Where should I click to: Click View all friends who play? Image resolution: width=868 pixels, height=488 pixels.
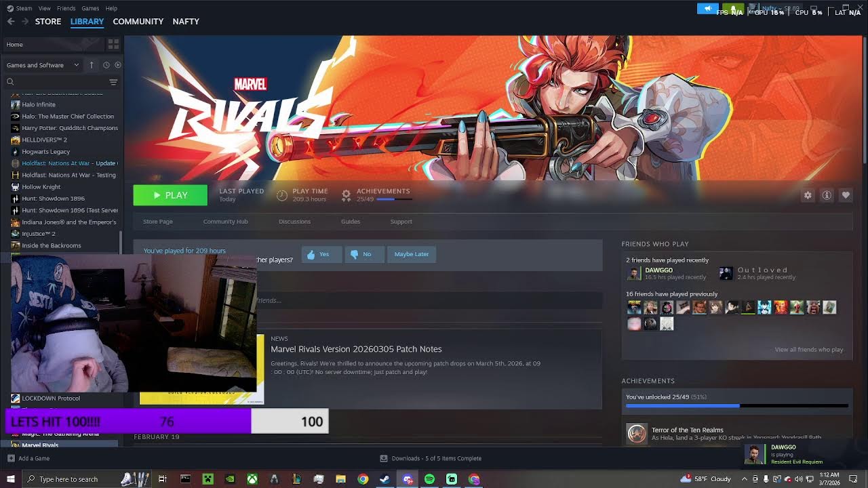[x=809, y=350]
